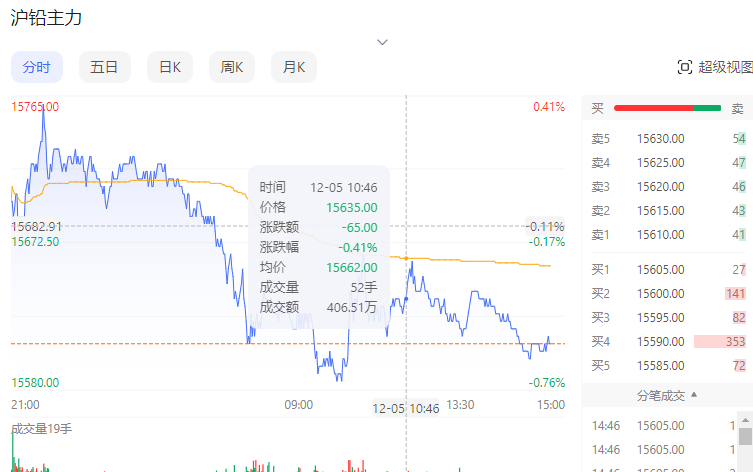This screenshot has height=472, width=753.
Task: Click the 超级视图 fullscreen icon
Action: pyautogui.click(x=685, y=67)
